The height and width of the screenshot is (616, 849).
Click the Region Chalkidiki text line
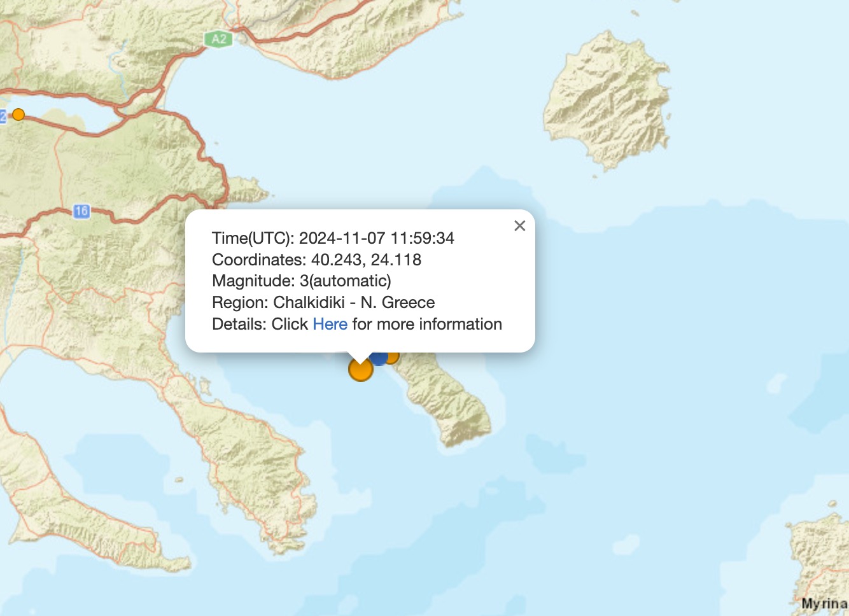pos(323,302)
